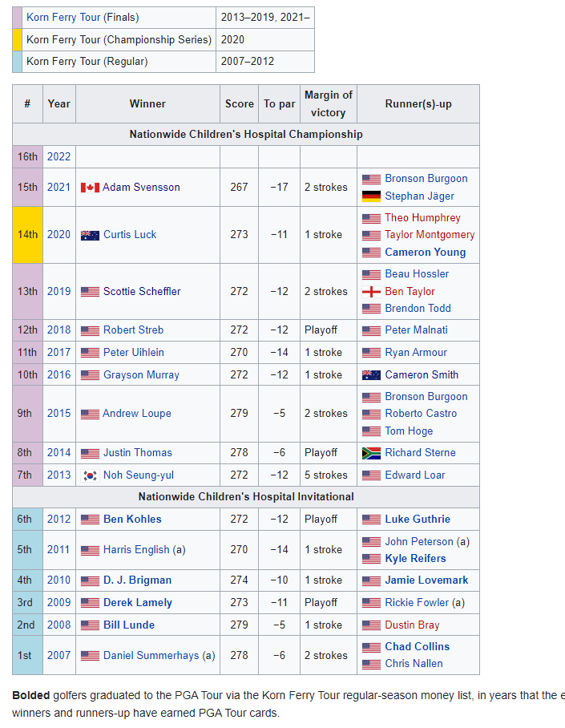
Task: Click the light blue Regular legend swatch
Action: [x=17, y=62]
